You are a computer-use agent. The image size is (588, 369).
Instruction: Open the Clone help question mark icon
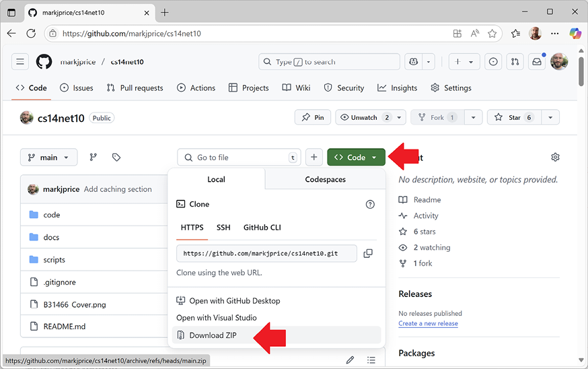coord(370,204)
